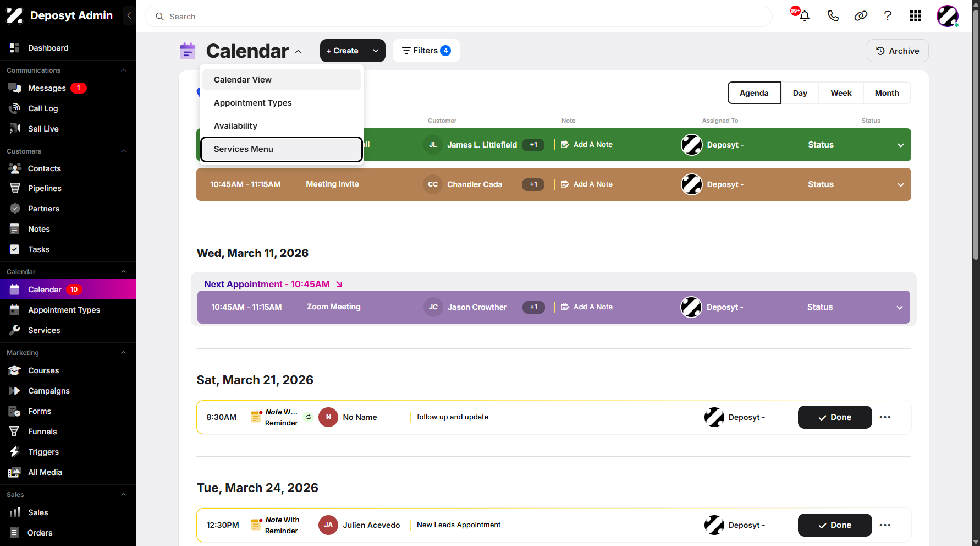Viewport: 980px width, 546px height.
Task: Open the help question mark icon
Action: point(888,16)
